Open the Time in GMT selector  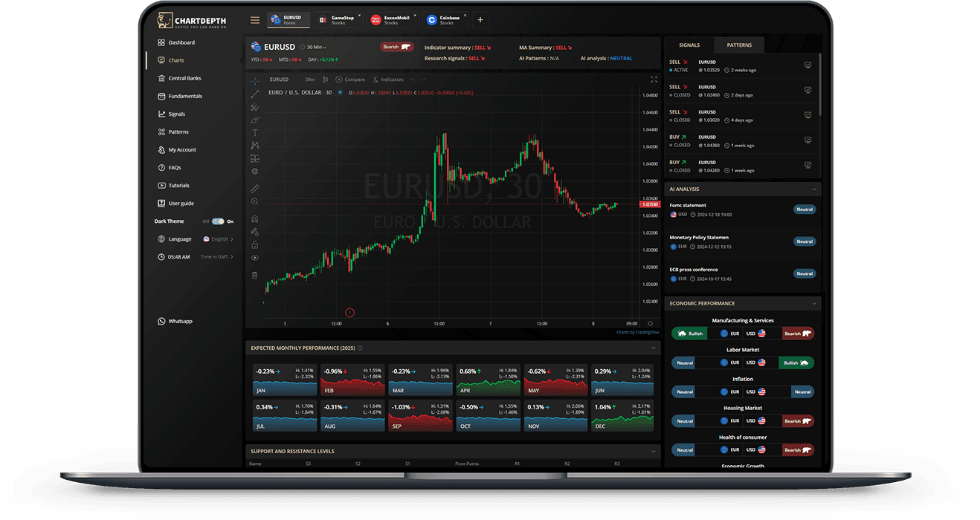point(217,257)
